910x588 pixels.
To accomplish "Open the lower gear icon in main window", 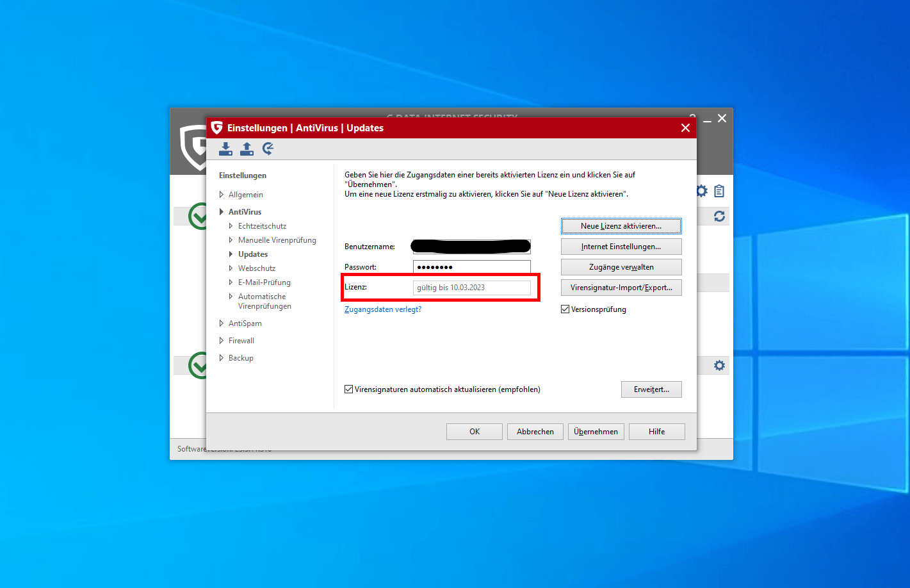I will (x=719, y=365).
